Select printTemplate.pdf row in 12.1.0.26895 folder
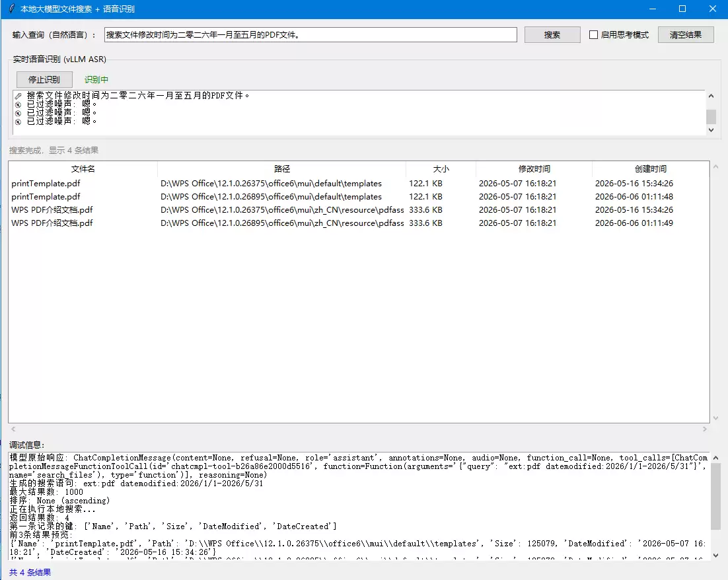 [359, 196]
